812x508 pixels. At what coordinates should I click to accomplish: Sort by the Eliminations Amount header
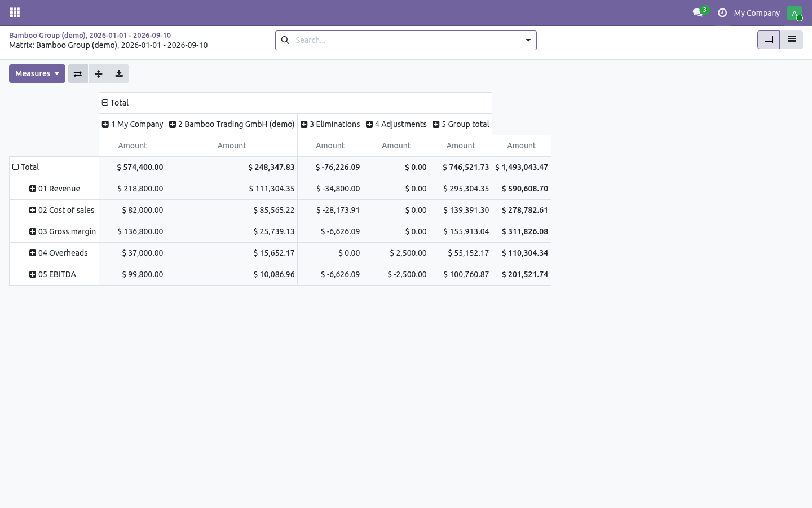click(330, 146)
